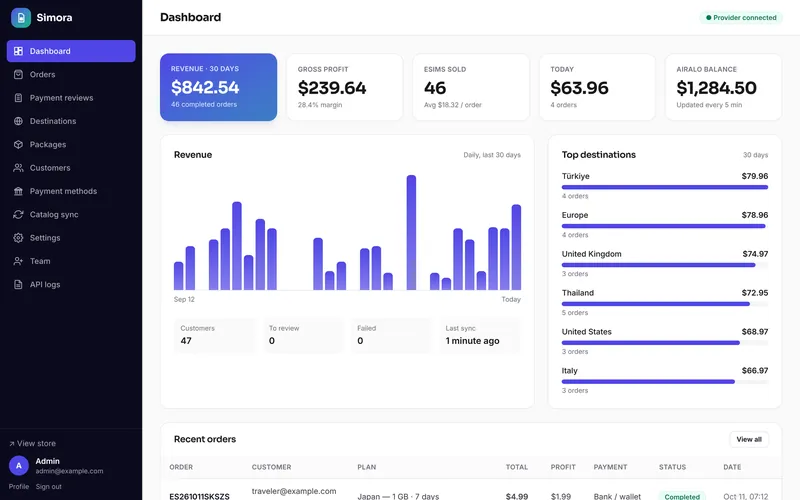Screen dimensions: 800x500
Task: Select the Gross Profit card
Action: pyautogui.click(x=345, y=87)
